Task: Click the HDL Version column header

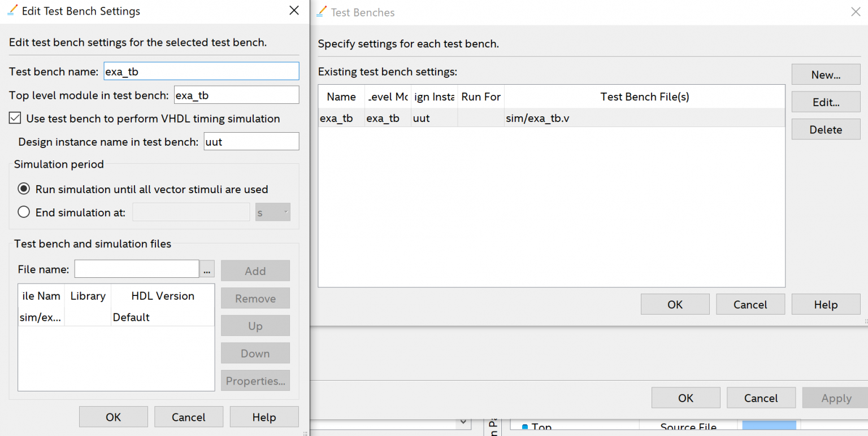Action: tap(163, 296)
